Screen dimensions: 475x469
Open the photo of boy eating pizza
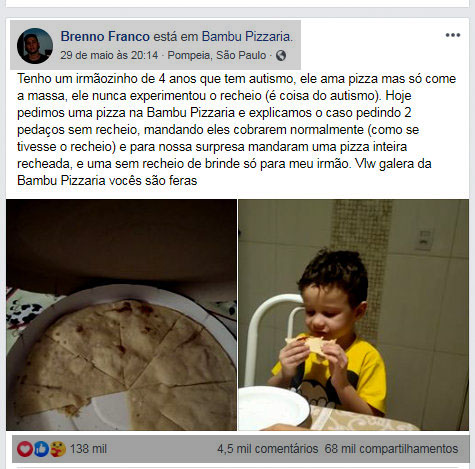(354, 315)
